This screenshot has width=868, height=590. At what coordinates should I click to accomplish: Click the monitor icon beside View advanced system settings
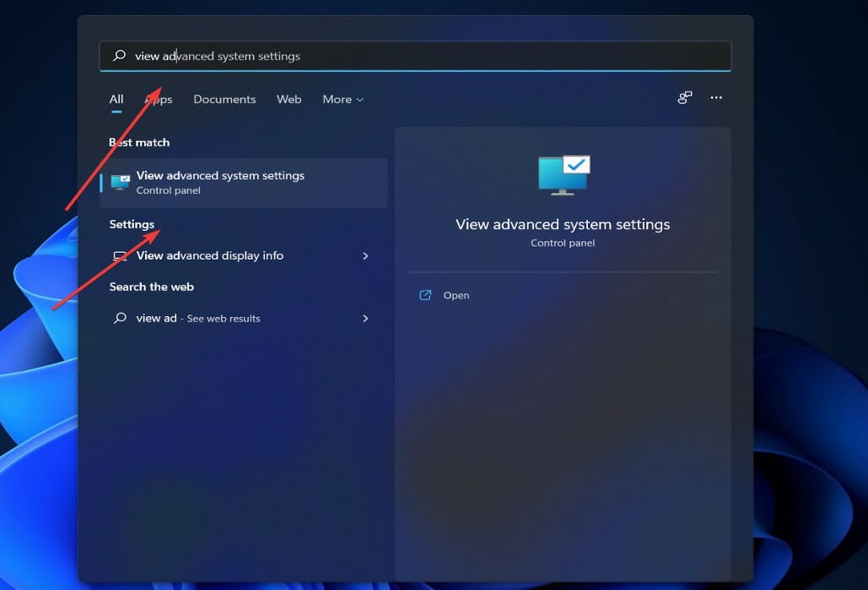(x=120, y=181)
